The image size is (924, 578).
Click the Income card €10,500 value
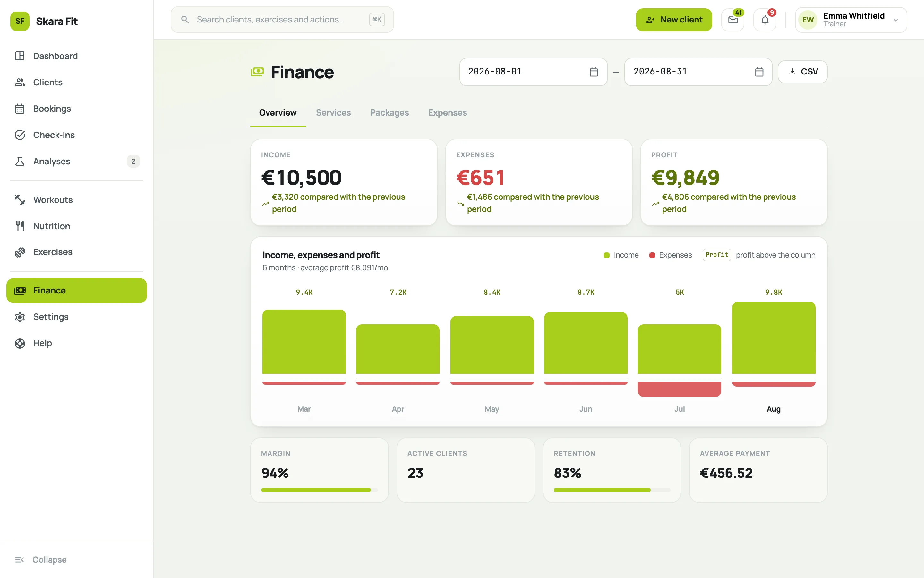pyautogui.click(x=301, y=178)
